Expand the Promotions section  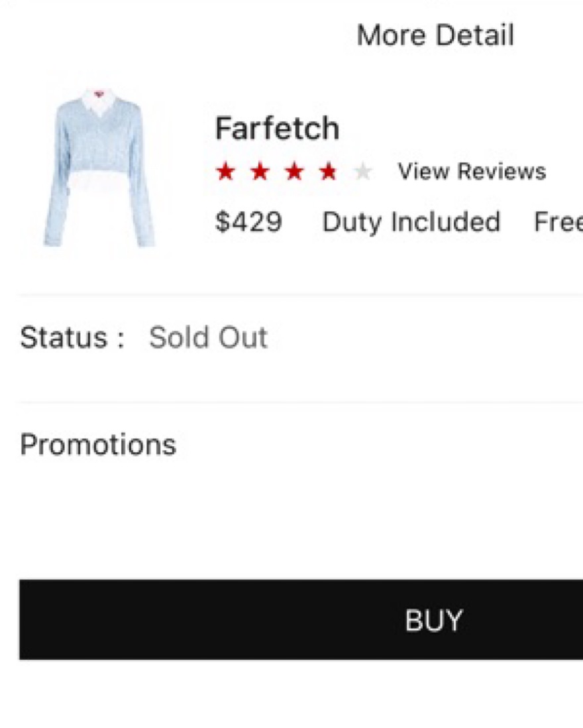(x=98, y=444)
